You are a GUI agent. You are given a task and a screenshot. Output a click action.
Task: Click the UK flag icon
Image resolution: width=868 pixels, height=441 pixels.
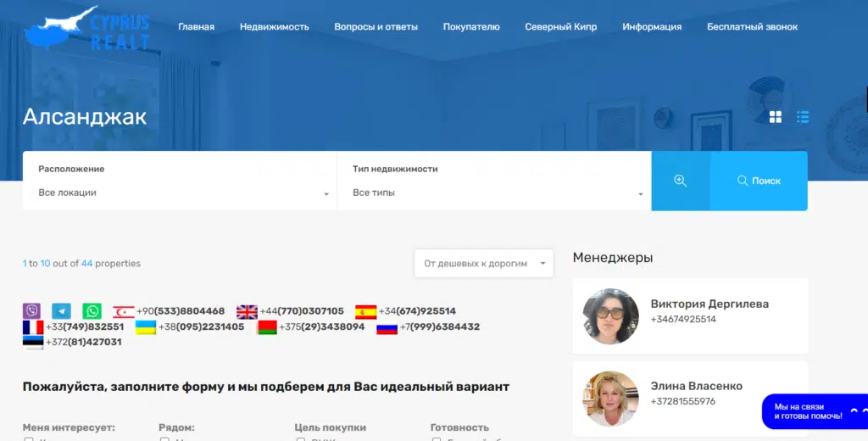tap(247, 311)
